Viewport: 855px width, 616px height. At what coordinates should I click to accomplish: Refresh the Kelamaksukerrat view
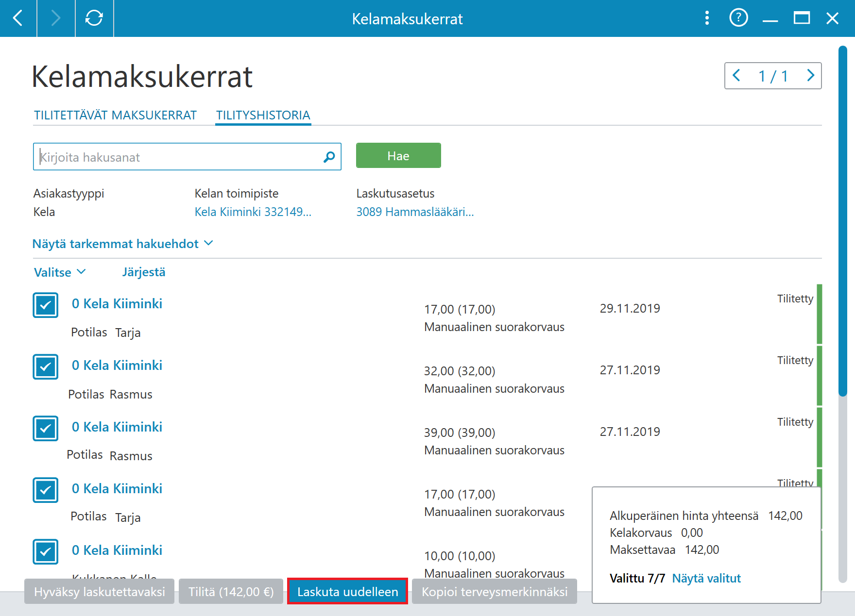[94, 18]
